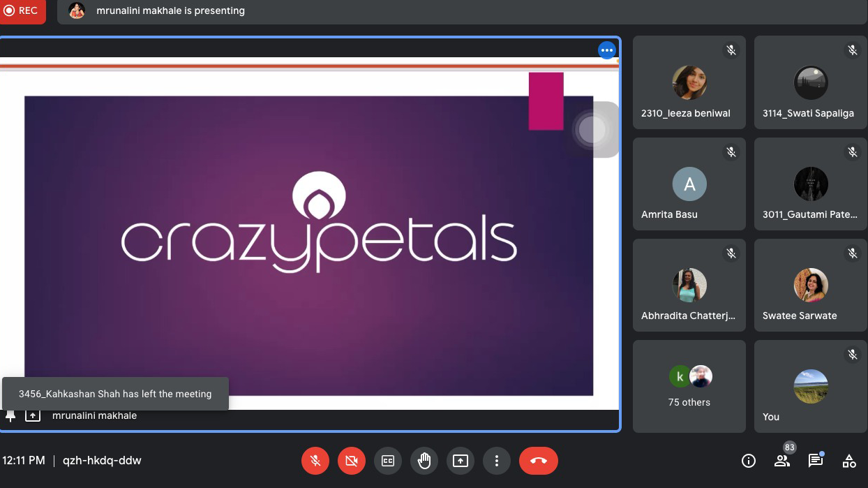868x488 pixels.
Task: Open the three-dot more options menu
Action: point(497,461)
